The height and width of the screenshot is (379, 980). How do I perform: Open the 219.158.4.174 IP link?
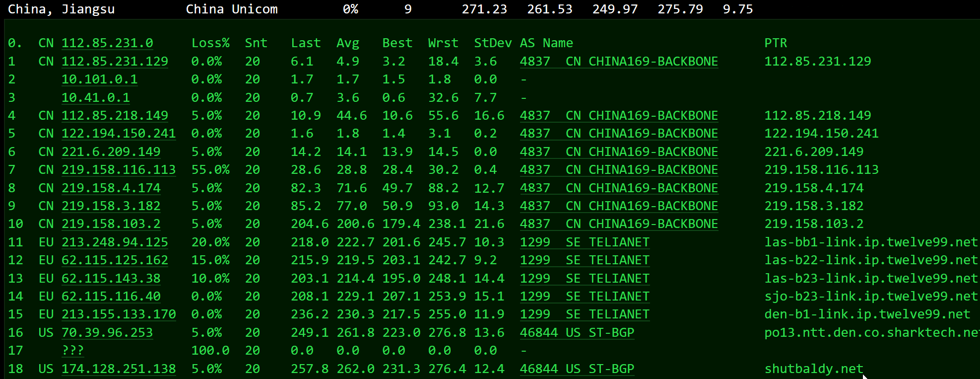[111, 188]
